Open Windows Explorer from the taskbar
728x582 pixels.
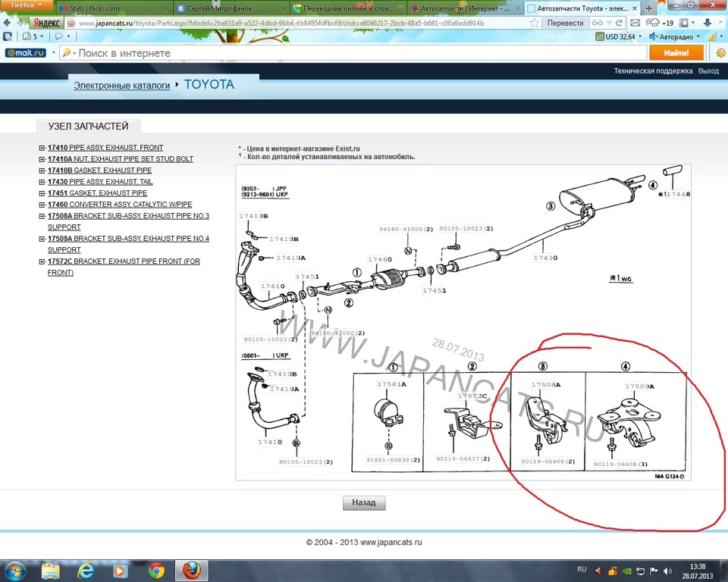click(x=50, y=571)
